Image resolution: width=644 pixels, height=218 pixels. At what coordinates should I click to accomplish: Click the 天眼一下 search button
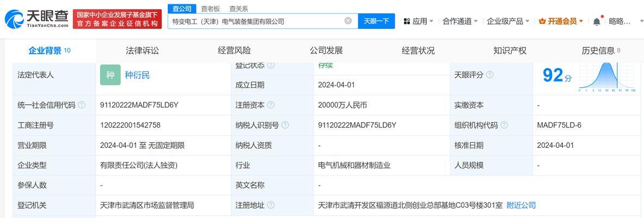coord(376,21)
